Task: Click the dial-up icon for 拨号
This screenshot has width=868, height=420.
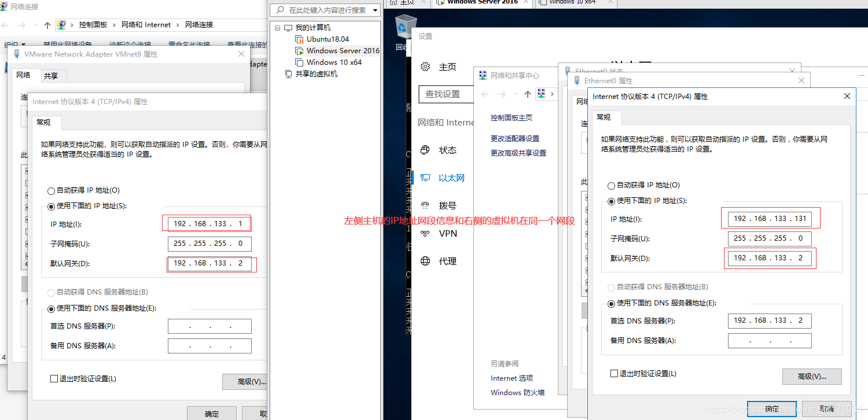Action: (x=425, y=205)
